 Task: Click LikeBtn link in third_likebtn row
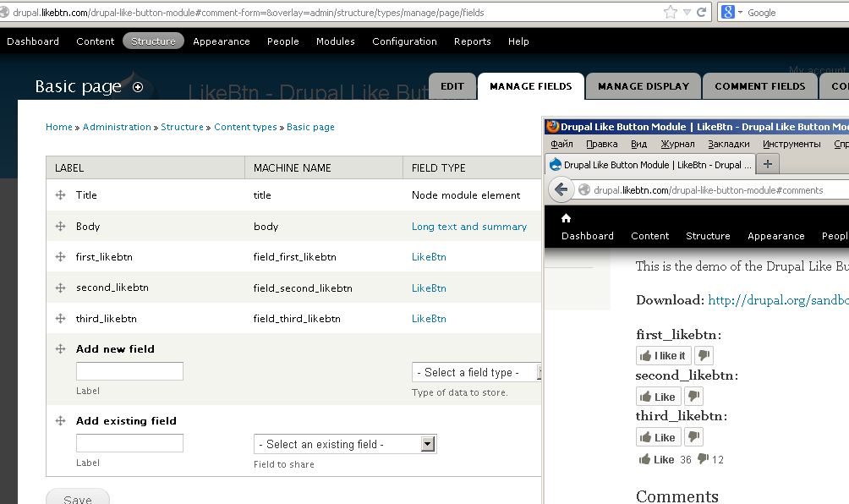[x=429, y=318]
